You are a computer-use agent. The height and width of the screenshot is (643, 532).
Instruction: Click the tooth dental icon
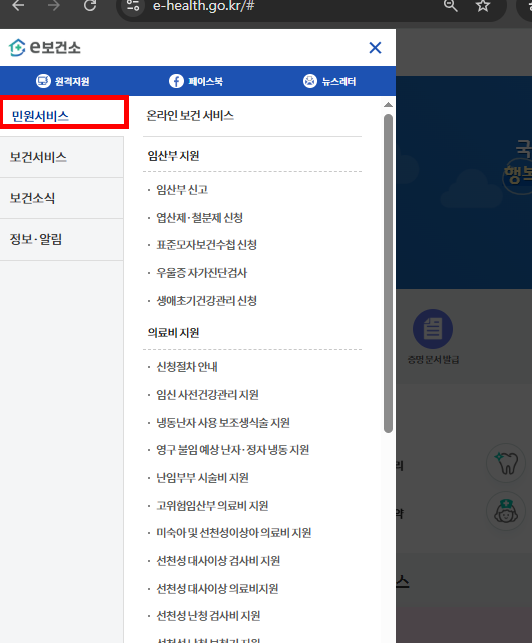pos(506,463)
